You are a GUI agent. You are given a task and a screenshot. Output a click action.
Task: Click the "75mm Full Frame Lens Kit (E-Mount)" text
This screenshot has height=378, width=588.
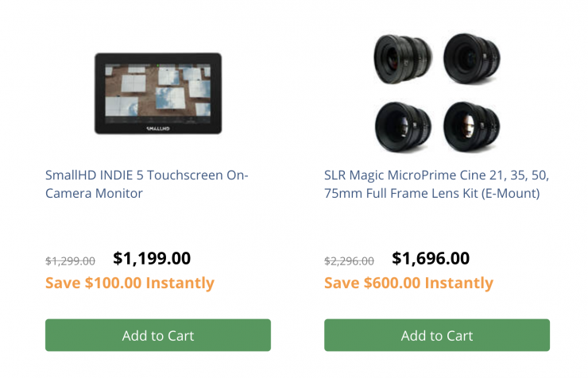[x=431, y=193]
